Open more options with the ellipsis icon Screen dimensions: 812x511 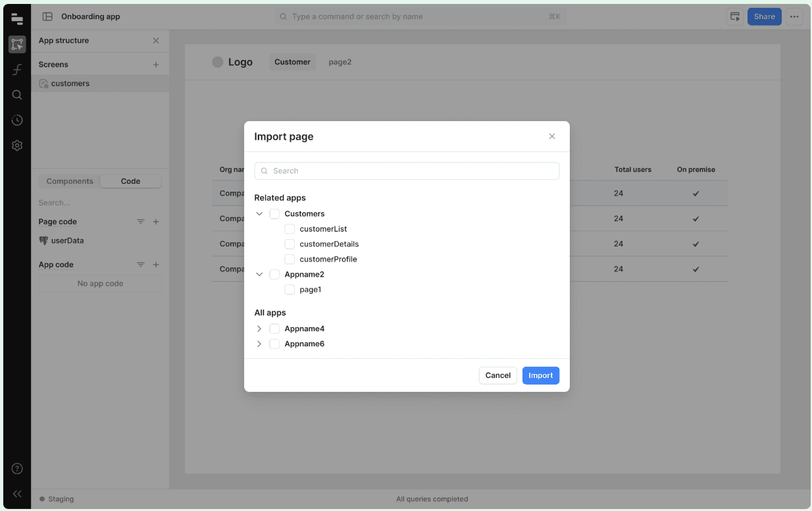point(794,16)
